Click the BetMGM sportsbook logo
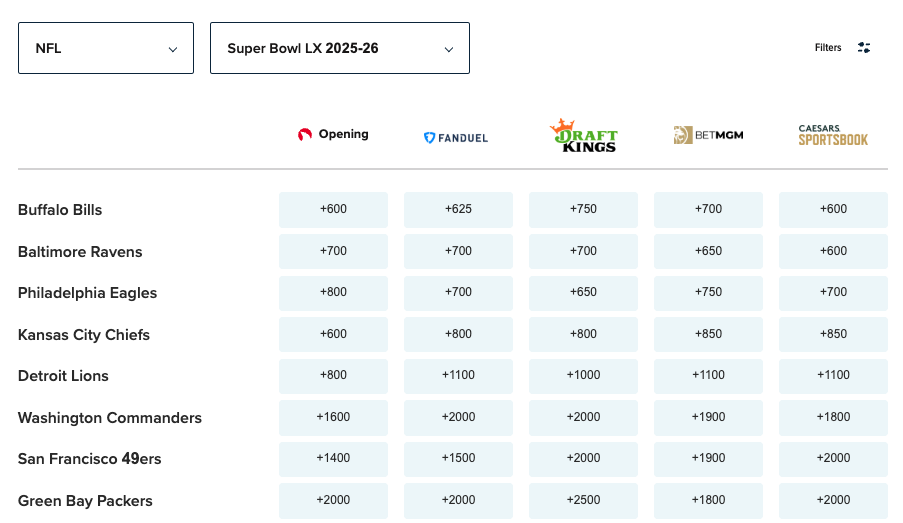 click(708, 135)
